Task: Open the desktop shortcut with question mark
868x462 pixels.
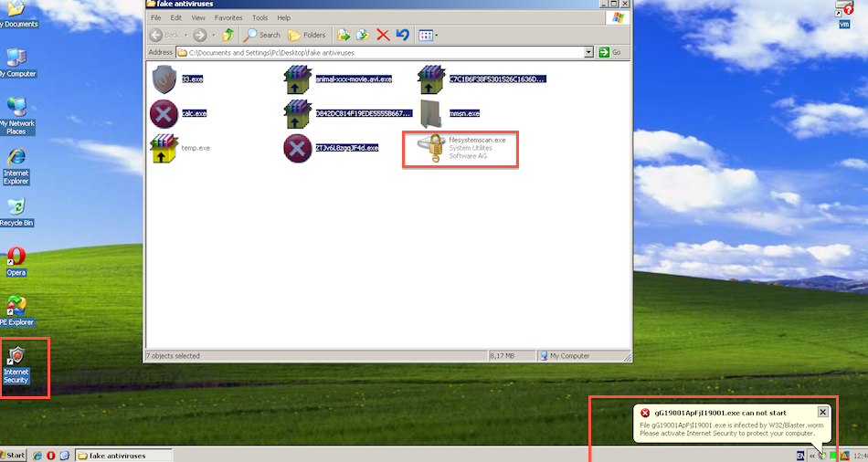Action: click(x=844, y=14)
